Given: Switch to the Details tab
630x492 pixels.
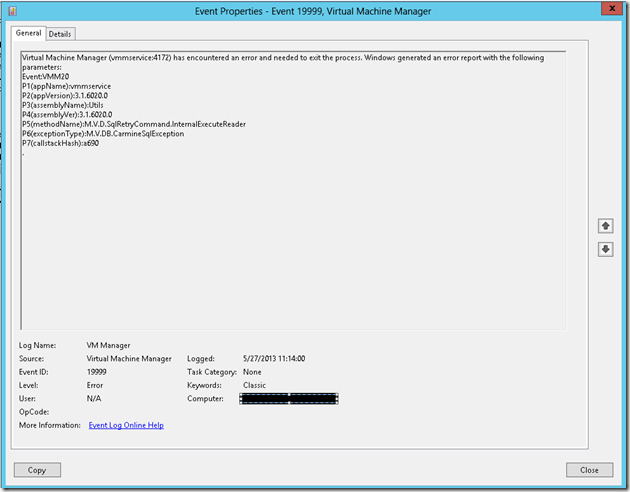Looking at the screenshot, I should tap(60, 33).
